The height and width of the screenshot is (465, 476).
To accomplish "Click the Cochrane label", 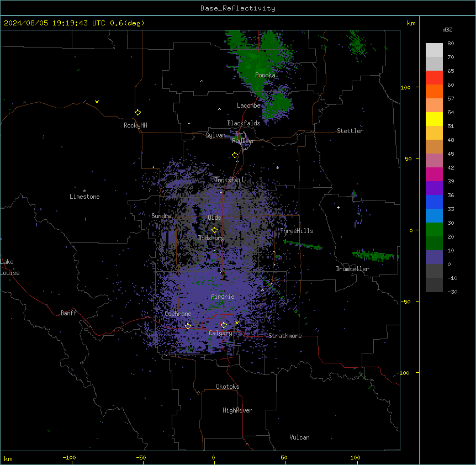I will point(178,314).
